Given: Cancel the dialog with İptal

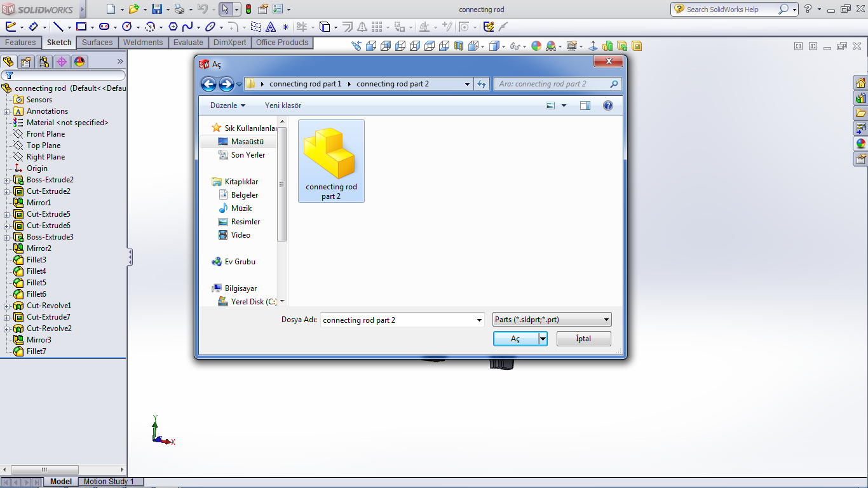Looking at the screenshot, I should pos(583,339).
